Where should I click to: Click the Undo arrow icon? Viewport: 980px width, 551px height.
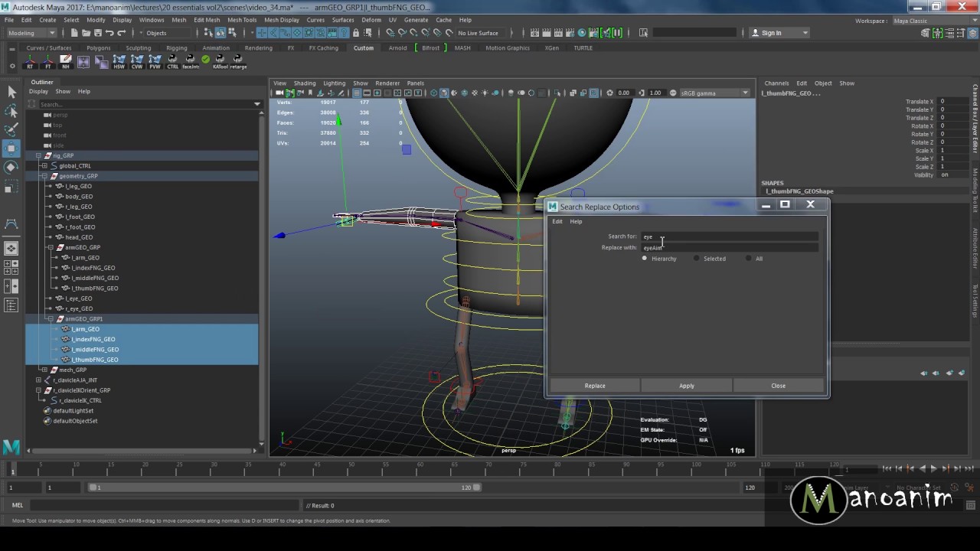click(x=109, y=33)
